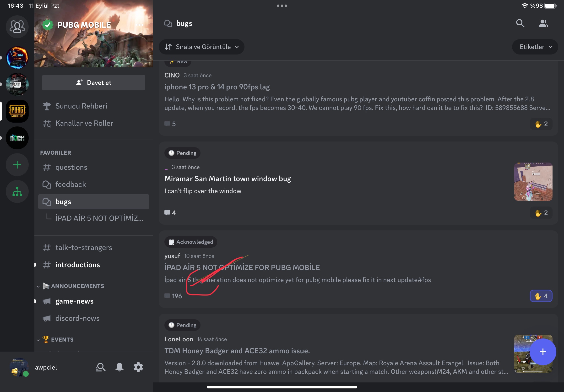Open notifications bell icon
This screenshot has height=392, width=564.
(x=119, y=367)
